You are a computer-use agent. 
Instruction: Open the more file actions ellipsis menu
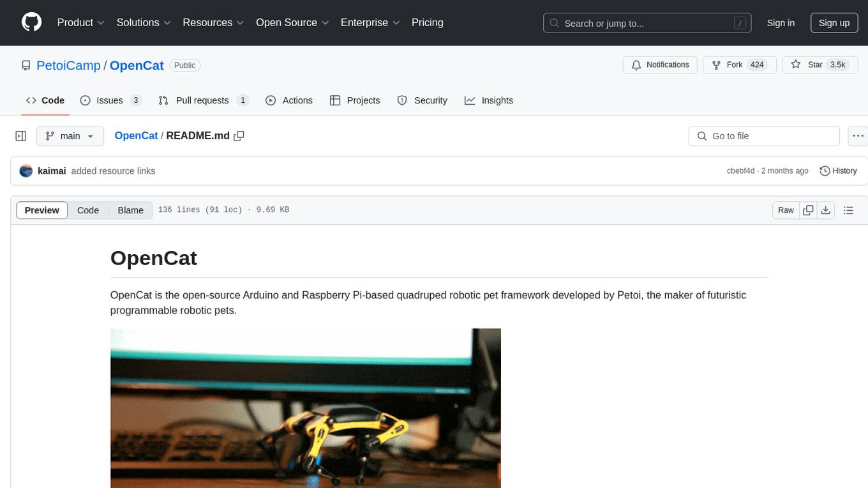[858, 136]
